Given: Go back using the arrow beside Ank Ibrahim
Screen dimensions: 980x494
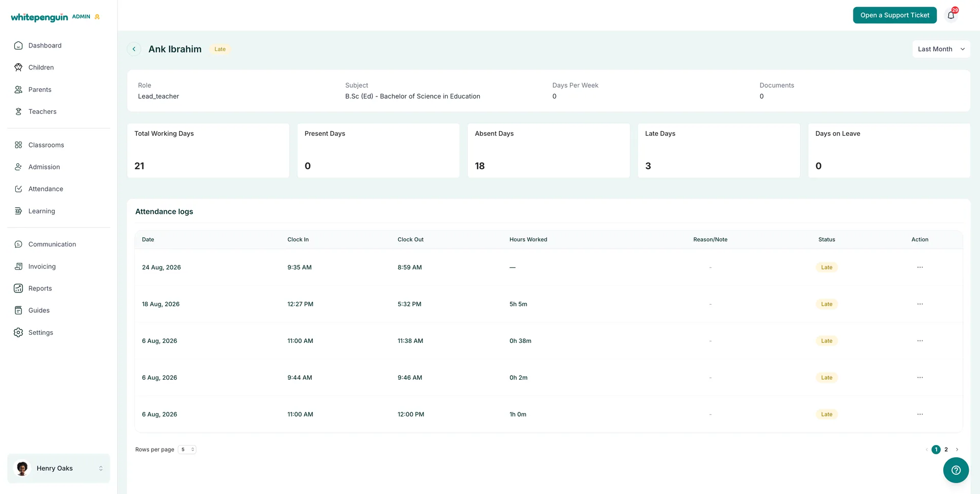Looking at the screenshot, I should (x=134, y=49).
